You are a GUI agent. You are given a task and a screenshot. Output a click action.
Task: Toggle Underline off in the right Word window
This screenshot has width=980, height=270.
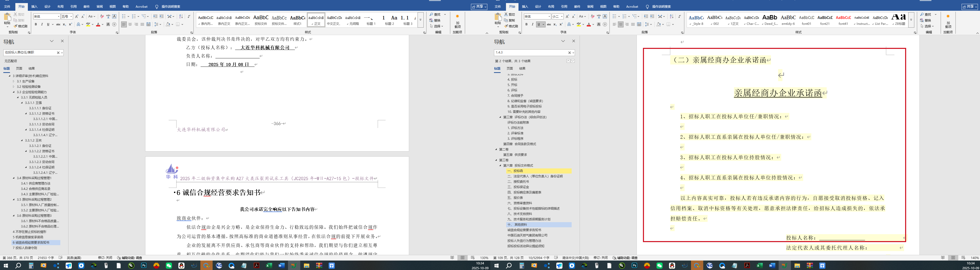coord(539,24)
